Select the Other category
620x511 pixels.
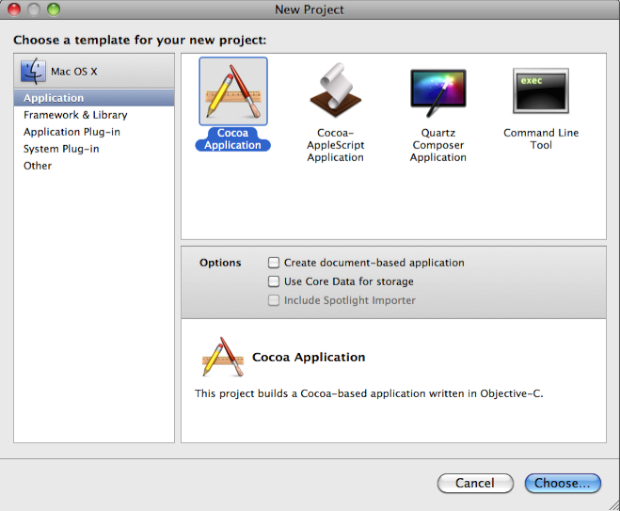coord(94,166)
